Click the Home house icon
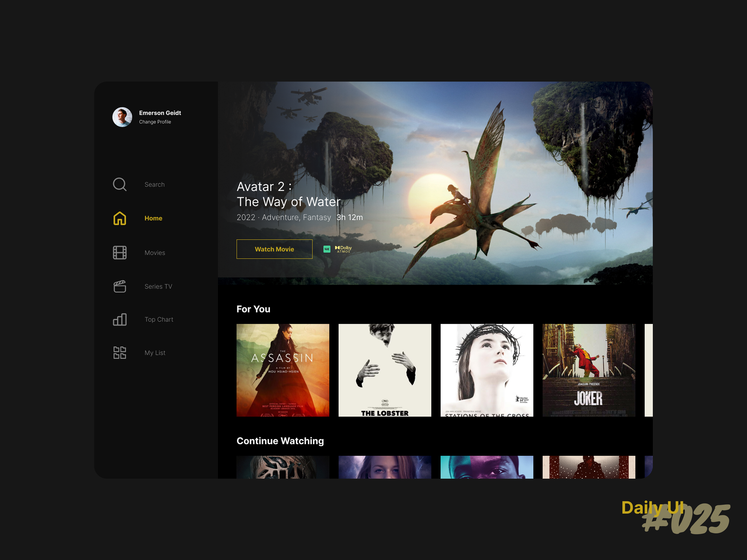747x560 pixels. pos(120,218)
